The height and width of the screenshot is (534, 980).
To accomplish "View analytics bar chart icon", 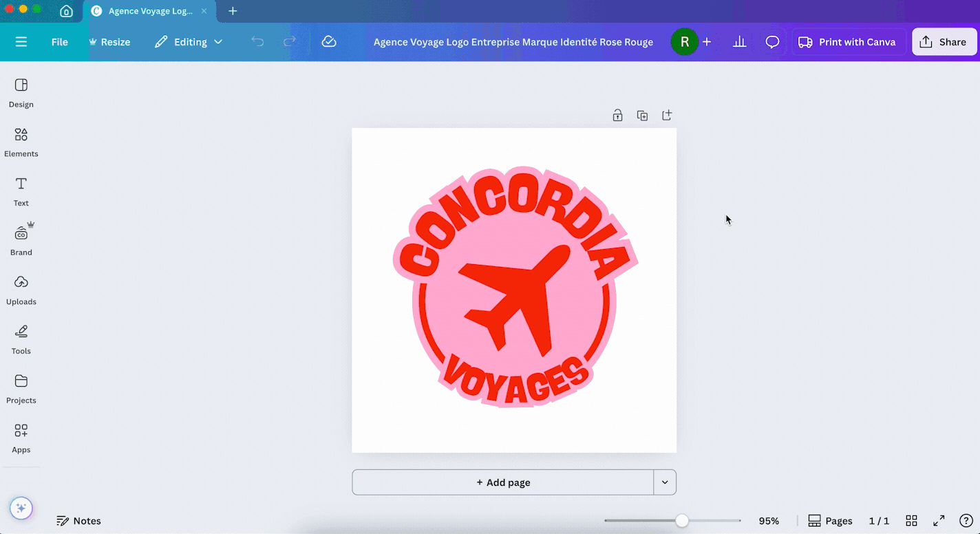I will click(739, 42).
